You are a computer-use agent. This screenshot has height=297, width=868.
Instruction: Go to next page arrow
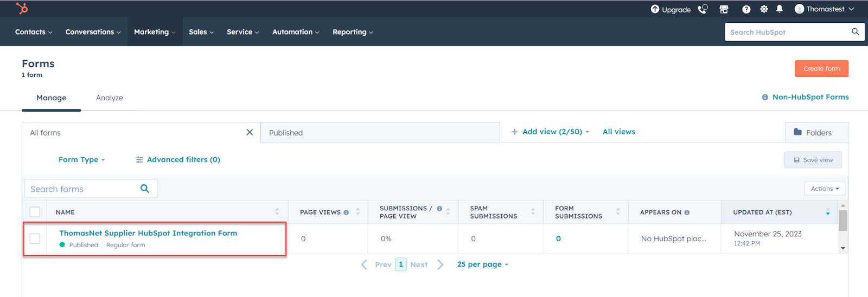440,264
